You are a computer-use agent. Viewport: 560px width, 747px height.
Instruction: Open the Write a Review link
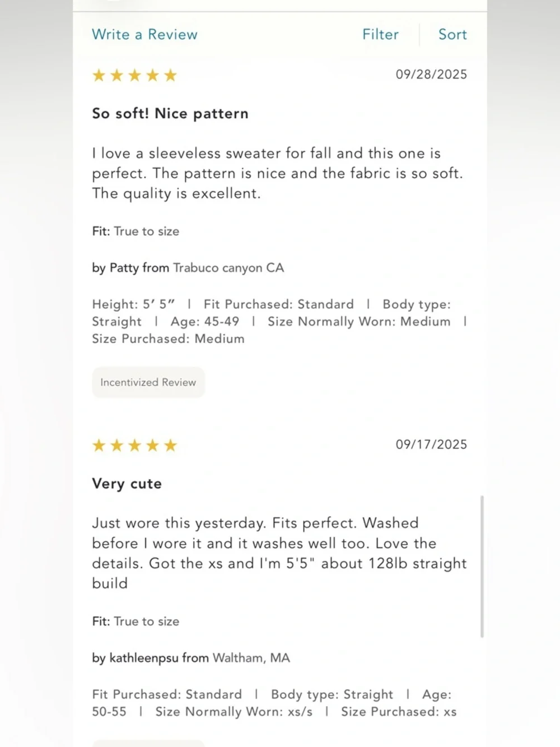[144, 35]
